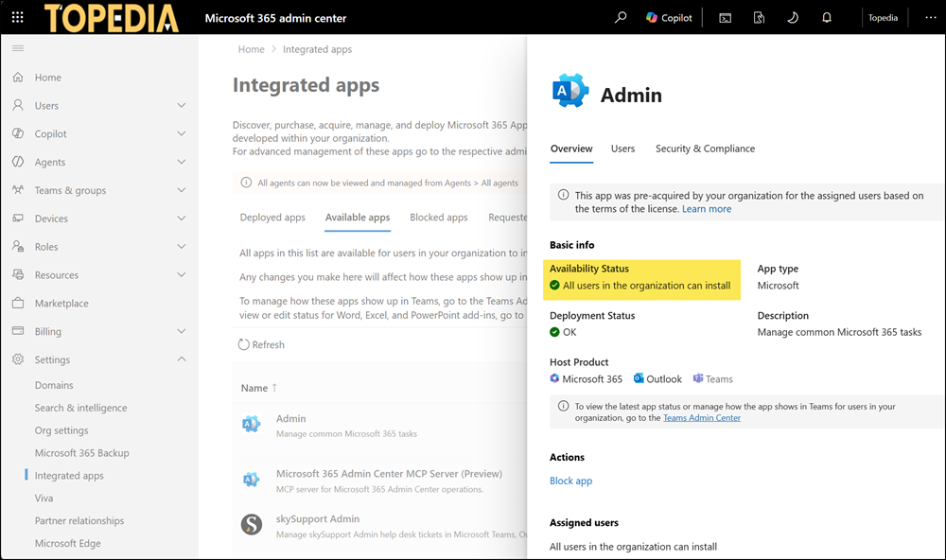The width and height of the screenshot is (946, 560).
Task: Click the MCP Server app icon in list
Action: [251, 481]
